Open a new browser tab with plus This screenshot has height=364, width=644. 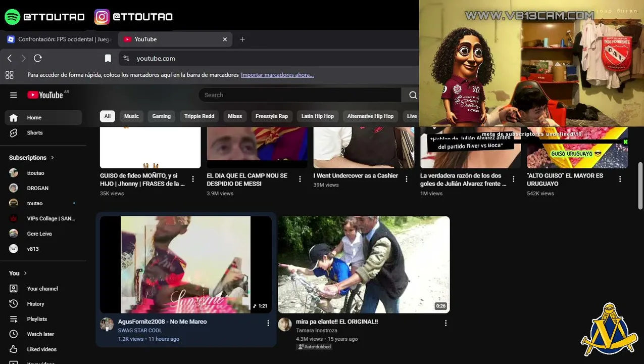(x=242, y=39)
